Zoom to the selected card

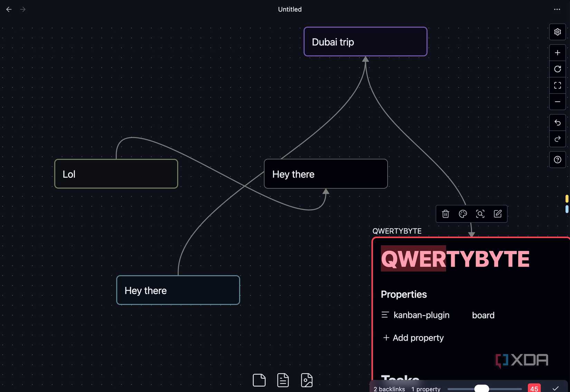[480, 214]
